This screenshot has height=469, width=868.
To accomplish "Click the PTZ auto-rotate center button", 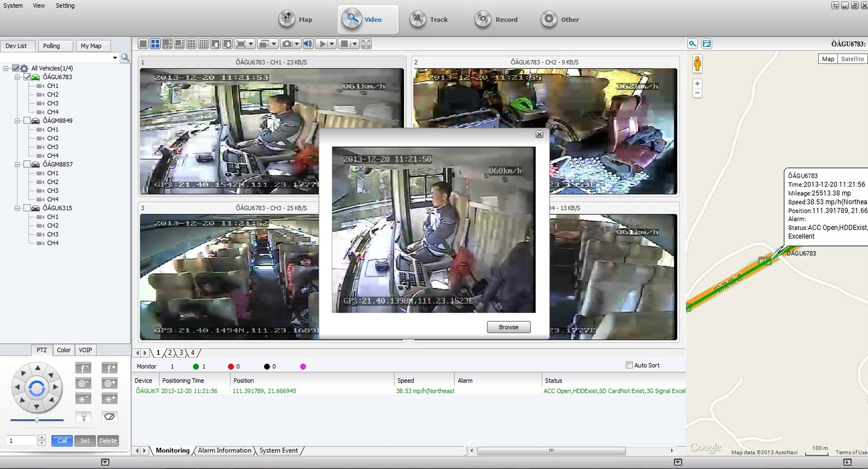I will [37, 389].
